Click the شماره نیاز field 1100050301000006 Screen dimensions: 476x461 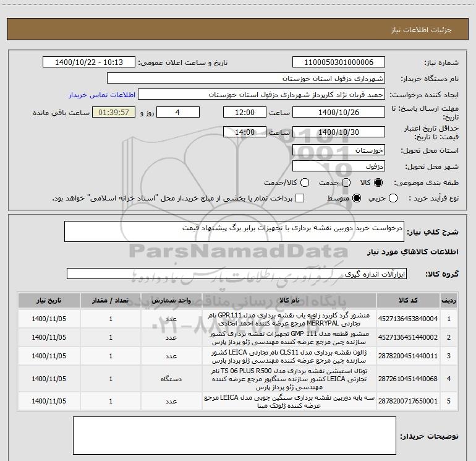[x=339, y=62]
